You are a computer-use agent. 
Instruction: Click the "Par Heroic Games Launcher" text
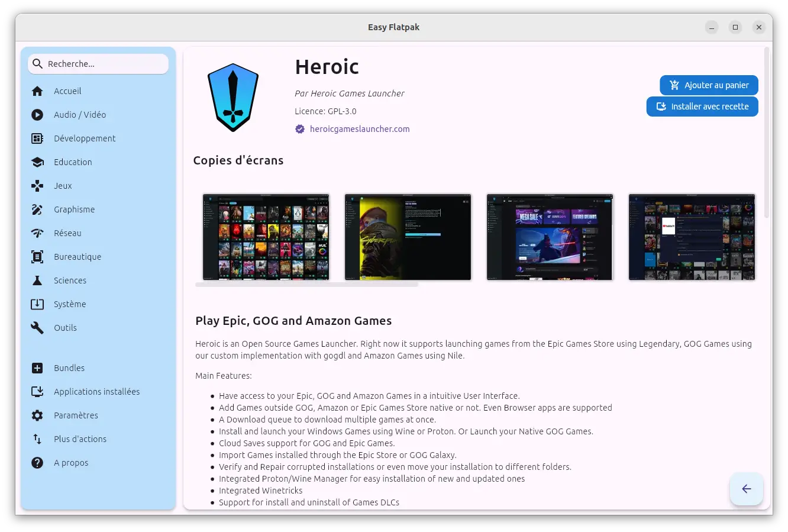(x=350, y=93)
